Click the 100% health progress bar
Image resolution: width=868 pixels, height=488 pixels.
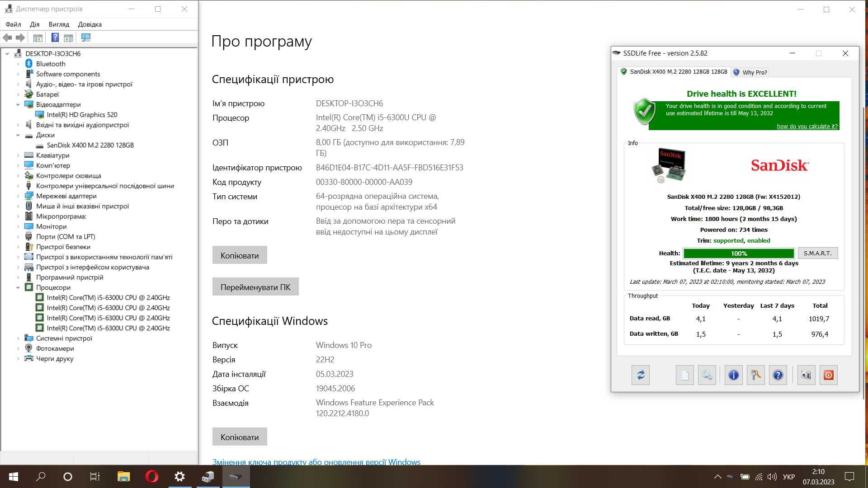(739, 253)
